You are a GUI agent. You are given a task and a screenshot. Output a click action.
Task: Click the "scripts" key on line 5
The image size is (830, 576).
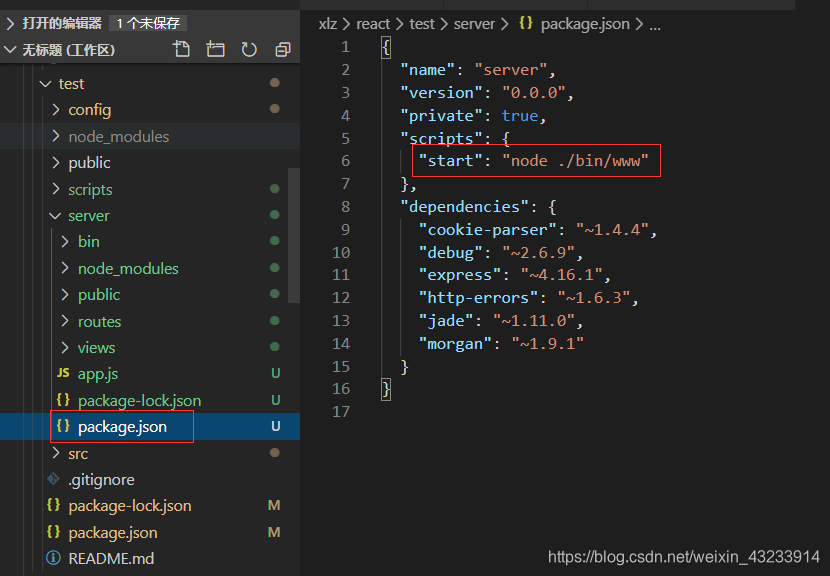441,138
